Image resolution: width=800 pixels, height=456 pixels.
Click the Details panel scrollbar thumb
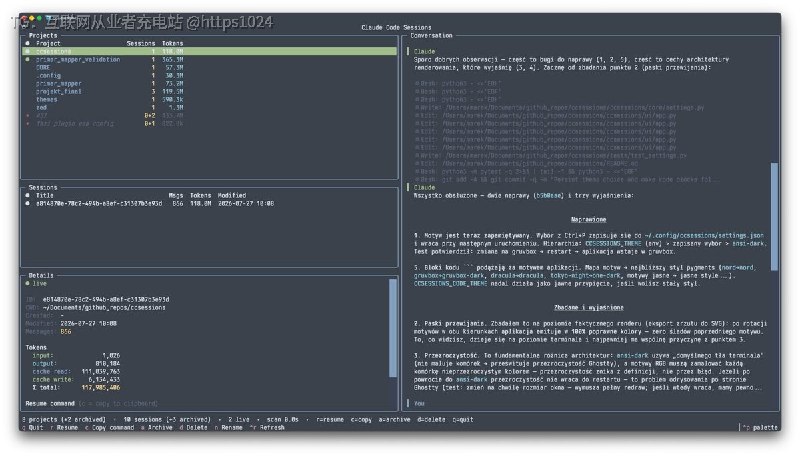coord(392,328)
